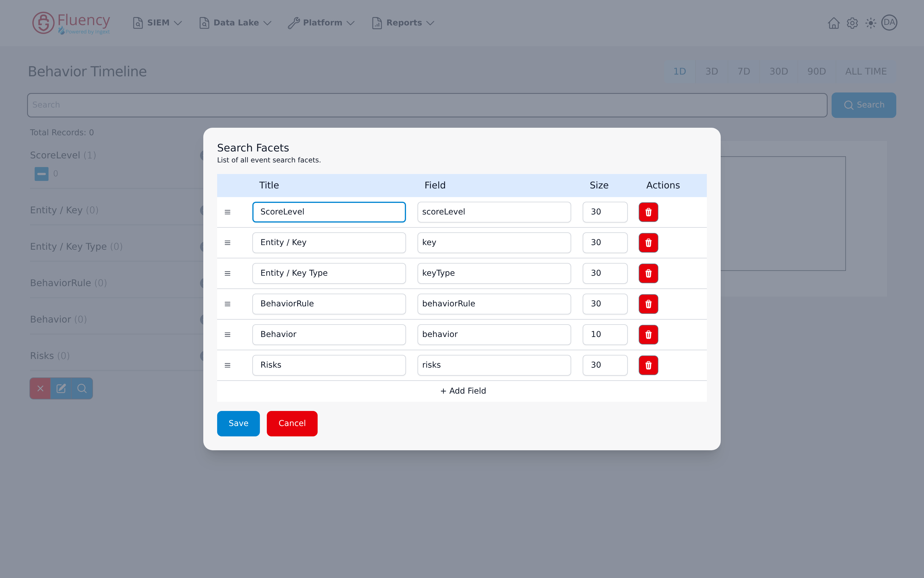Grab the drag handle for ScoreLevel row
Viewport: 924px width, 578px height.
(x=228, y=212)
